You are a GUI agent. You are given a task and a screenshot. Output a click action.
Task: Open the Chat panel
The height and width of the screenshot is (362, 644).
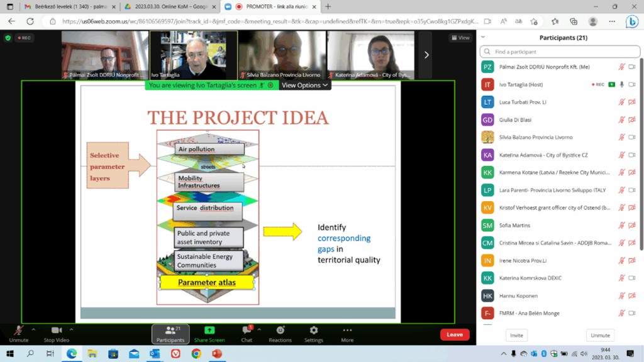pyautogui.click(x=247, y=334)
